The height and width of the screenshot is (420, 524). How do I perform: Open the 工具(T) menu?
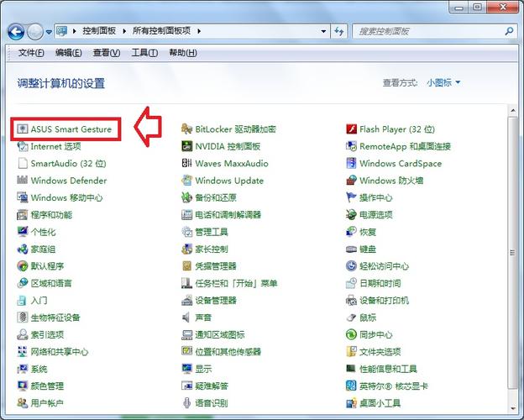click(x=144, y=52)
